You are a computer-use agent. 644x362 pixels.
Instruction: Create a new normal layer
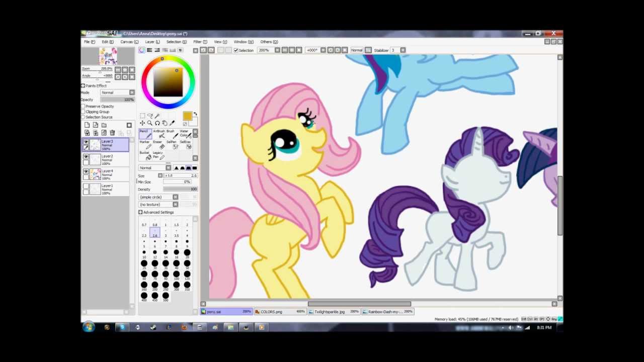87,125
